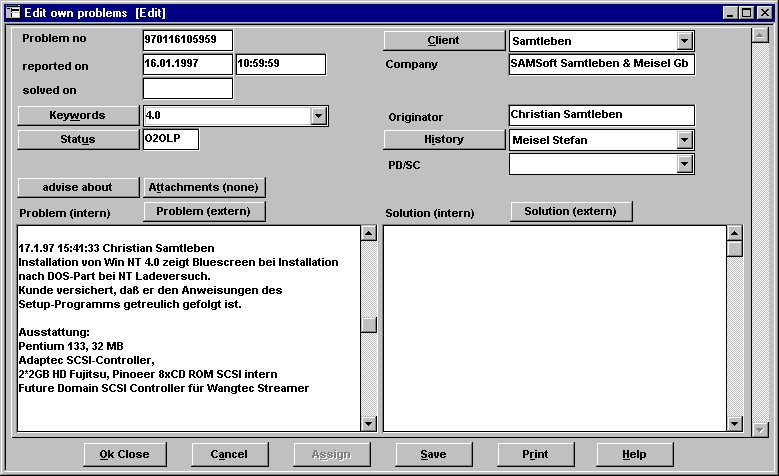Image resolution: width=779 pixels, height=476 pixels.
Task: Expand the Meisel Stefan dropdown
Action: pyautogui.click(x=684, y=140)
